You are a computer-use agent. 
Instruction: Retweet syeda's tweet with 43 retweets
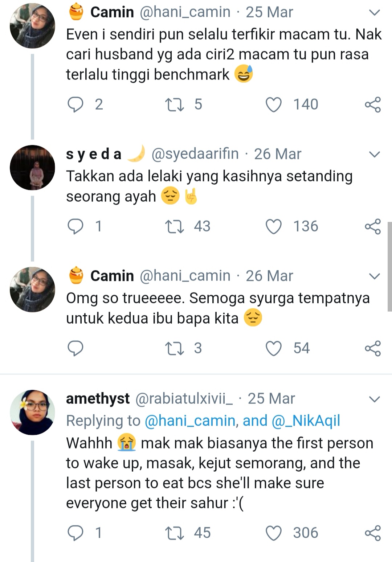pos(175,226)
